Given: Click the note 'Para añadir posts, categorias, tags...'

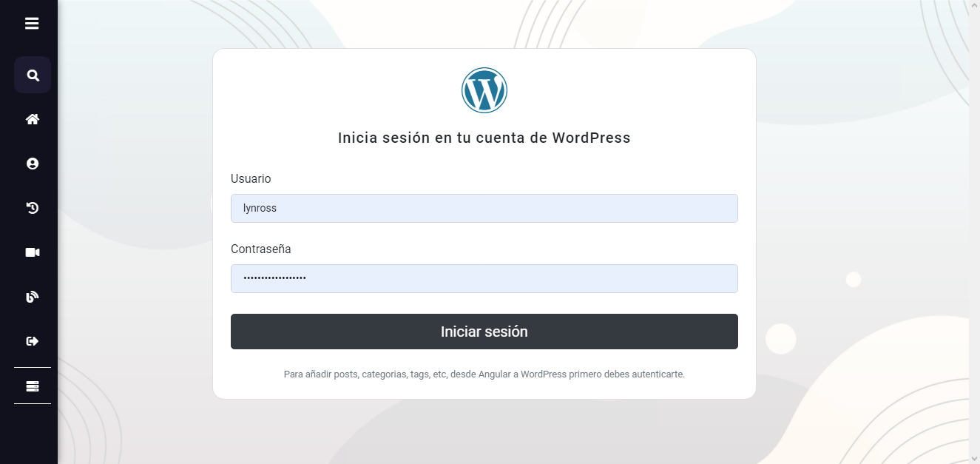Looking at the screenshot, I should (484, 374).
